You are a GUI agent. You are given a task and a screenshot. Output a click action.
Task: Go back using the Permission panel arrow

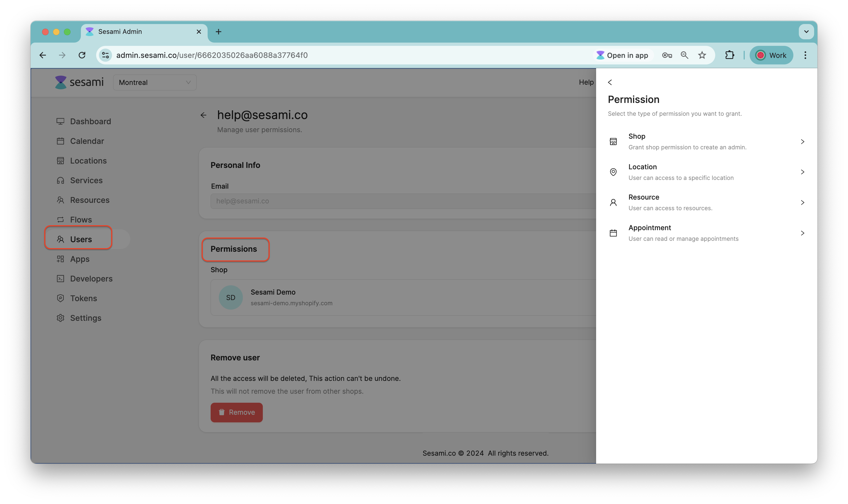click(x=610, y=82)
